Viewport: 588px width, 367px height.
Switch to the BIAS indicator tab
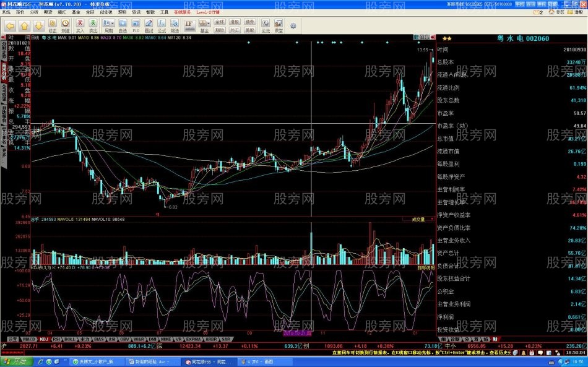[98, 339]
